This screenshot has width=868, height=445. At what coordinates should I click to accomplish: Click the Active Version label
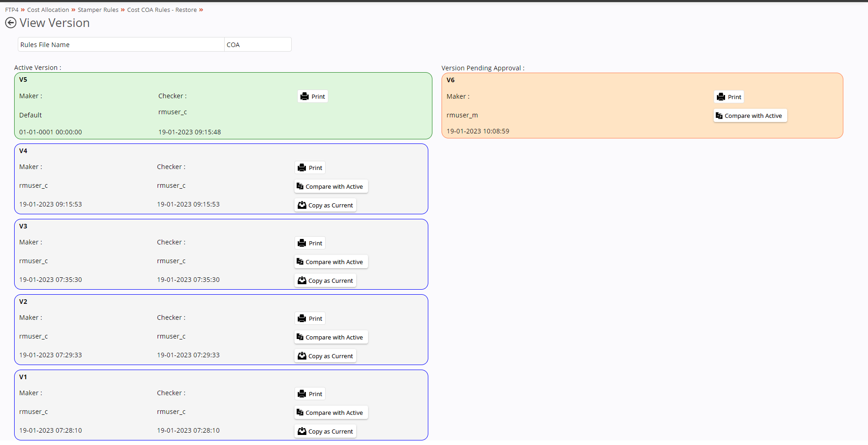point(37,68)
